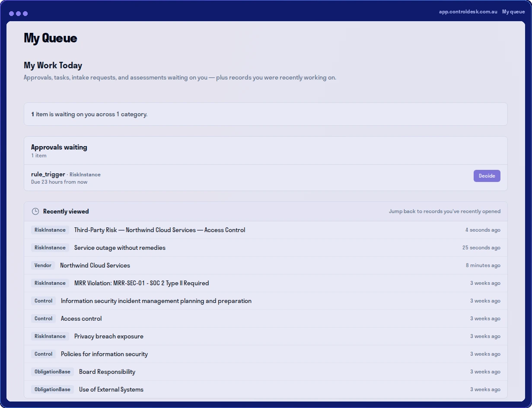
Task: Click '3 weeks ago' on MRR Violation row
Action: (x=485, y=283)
